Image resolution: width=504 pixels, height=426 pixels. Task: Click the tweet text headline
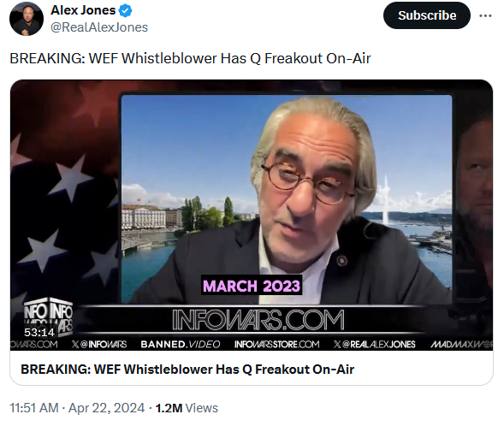(x=190, y=58)
